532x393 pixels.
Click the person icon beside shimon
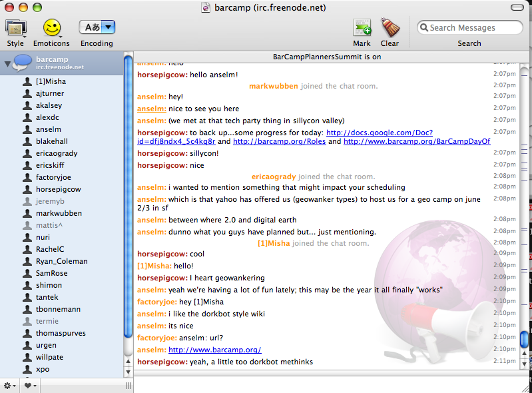[x=27, y=285]
